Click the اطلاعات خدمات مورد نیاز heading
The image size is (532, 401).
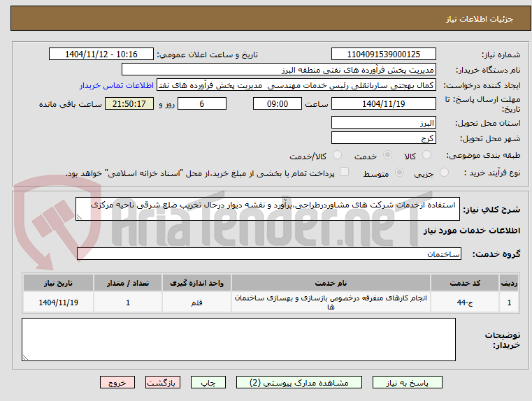point(472,231)
